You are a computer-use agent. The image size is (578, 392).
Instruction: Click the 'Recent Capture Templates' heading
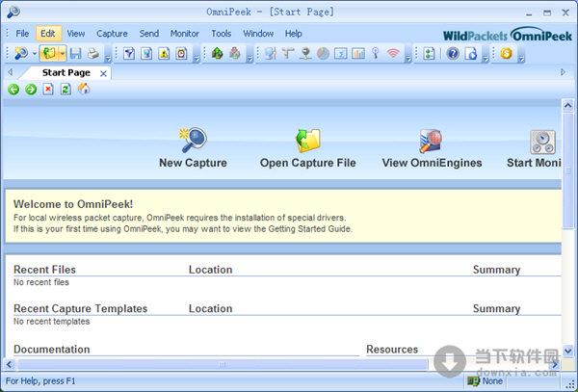[x=80, y=309]
